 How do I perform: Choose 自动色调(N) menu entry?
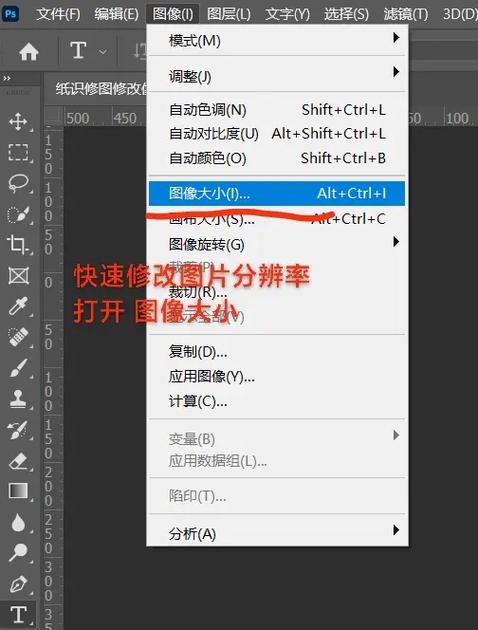click(x=277, y=110)
